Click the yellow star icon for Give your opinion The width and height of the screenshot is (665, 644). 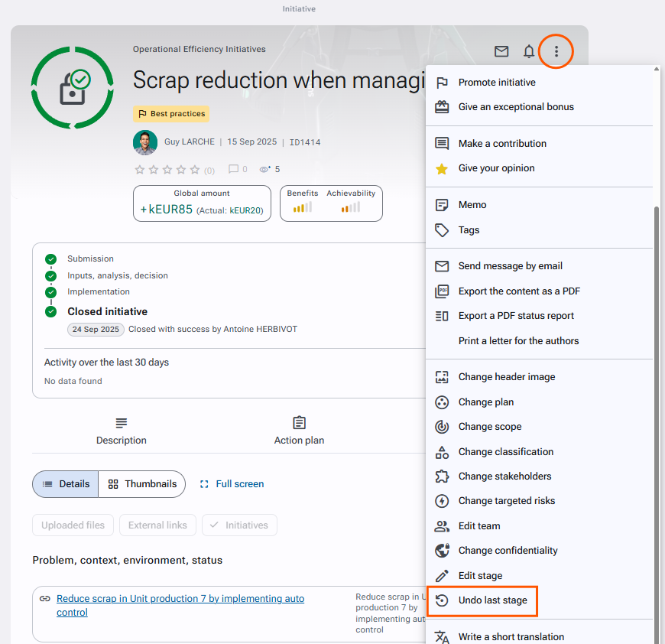pos(442,168)
